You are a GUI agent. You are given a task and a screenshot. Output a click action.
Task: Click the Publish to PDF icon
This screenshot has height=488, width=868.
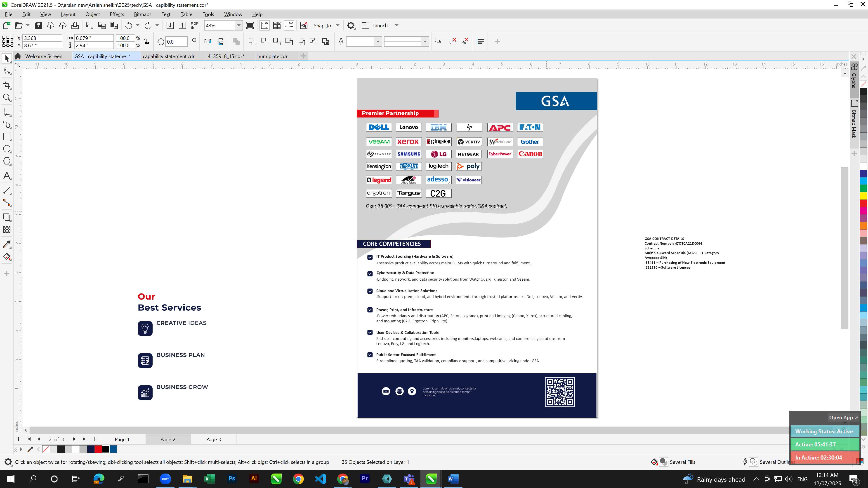pyautogui.click(x=194, y=25)
